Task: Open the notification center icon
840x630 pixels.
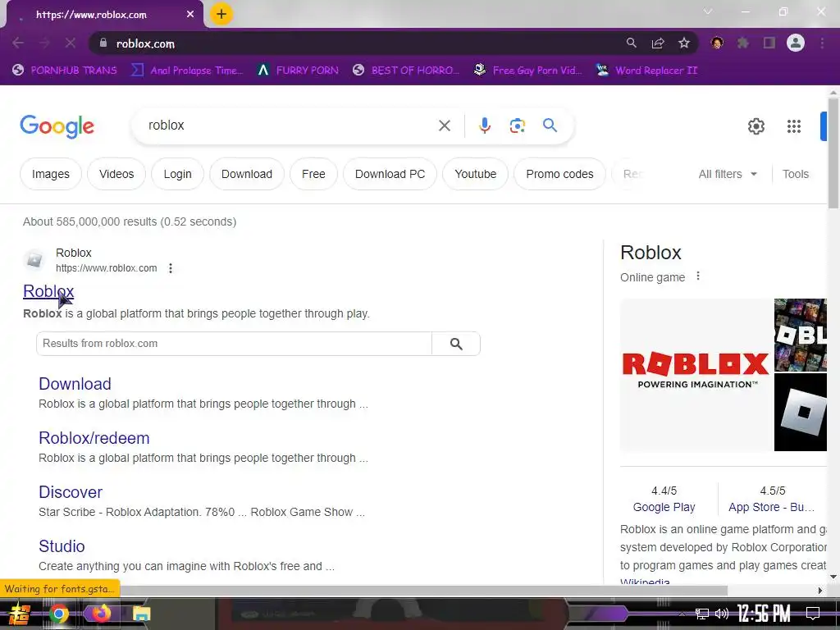Action: click(x=813, y=614)
